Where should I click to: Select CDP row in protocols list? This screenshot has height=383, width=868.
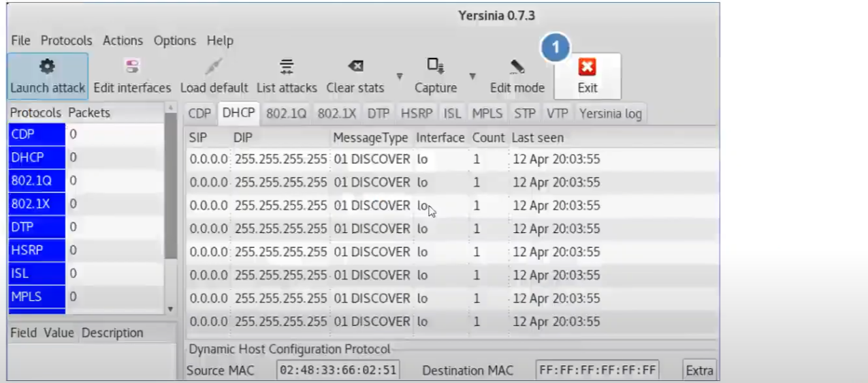pyautogui.click(x=86, y=134)
